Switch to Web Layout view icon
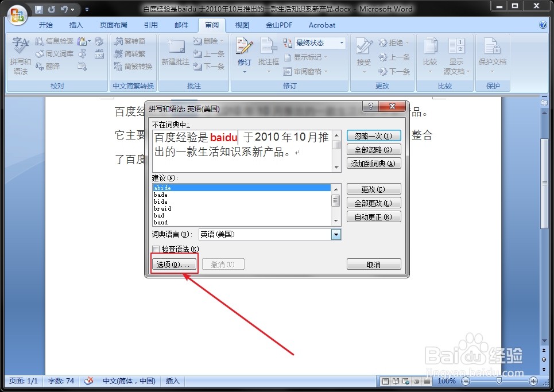Image resolution: width=554 pixels, height=392 pixels. click(x=406, y=382)
